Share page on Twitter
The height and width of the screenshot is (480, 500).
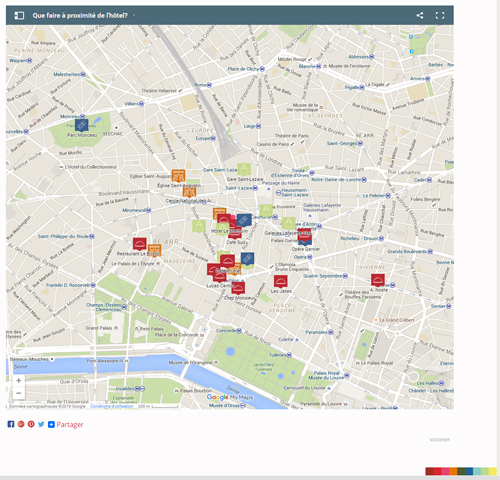click(41, 424)
